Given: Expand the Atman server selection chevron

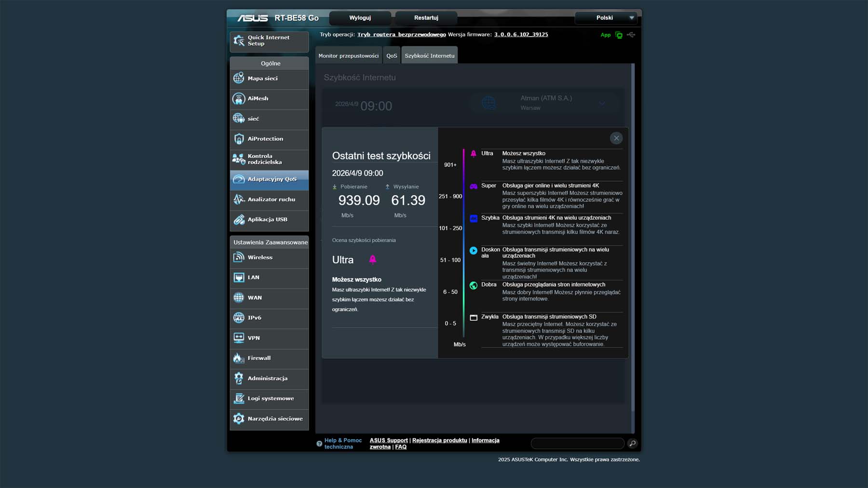Looking at the screenshot, I should click(602, 103).
